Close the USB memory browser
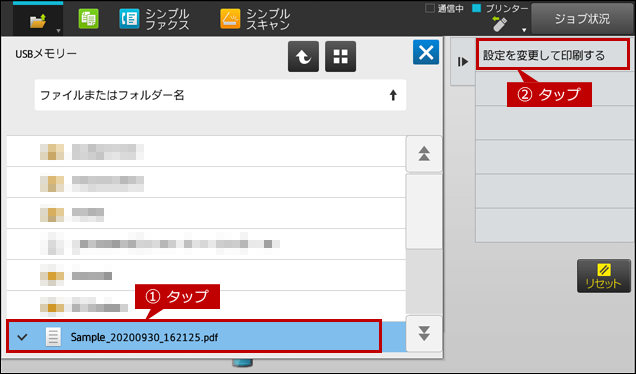Screen dimensions: 636x374 click(426, 52)
